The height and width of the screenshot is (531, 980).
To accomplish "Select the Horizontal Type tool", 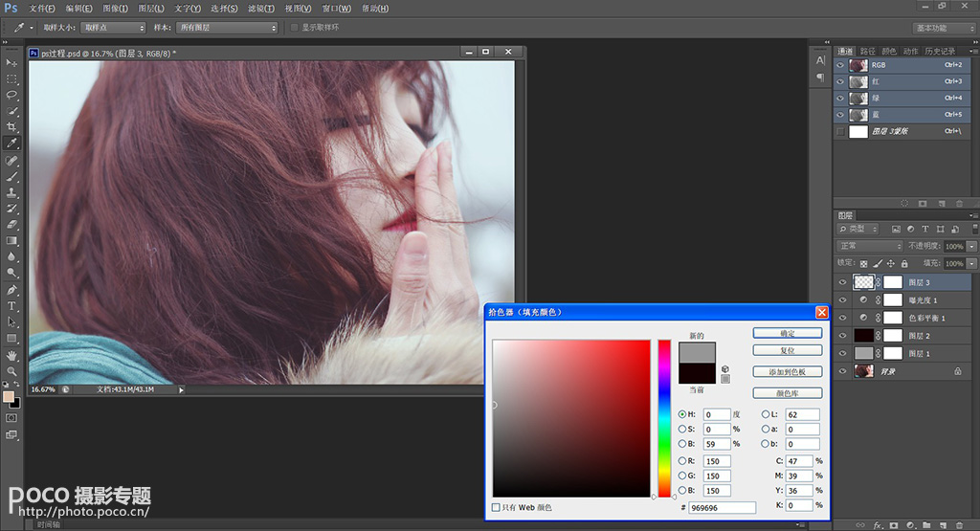I will pyautogui.click(x=11, y=306).
